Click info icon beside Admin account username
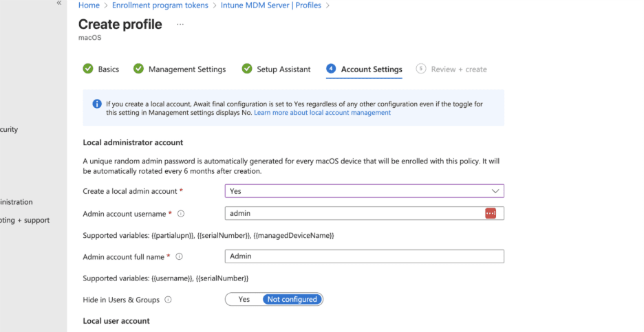The width and height of the screenshot is (644, 332). coord(181,214)
